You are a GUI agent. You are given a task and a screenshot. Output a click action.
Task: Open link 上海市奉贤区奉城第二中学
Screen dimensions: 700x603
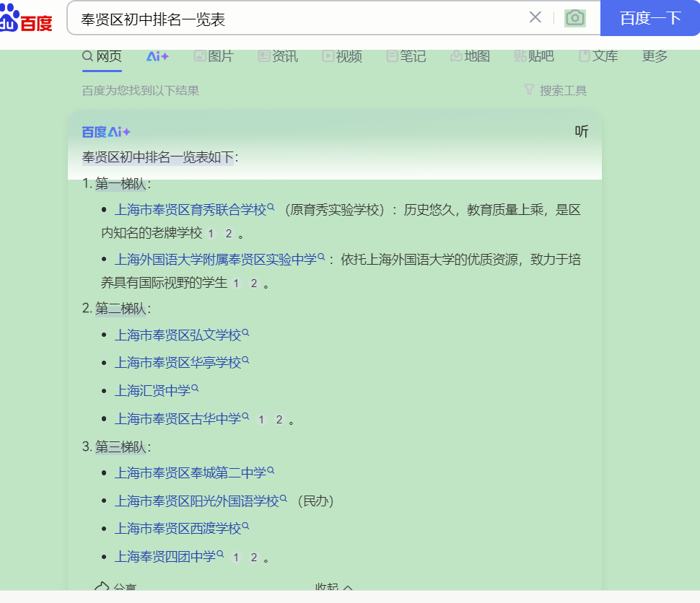[194, 472]
